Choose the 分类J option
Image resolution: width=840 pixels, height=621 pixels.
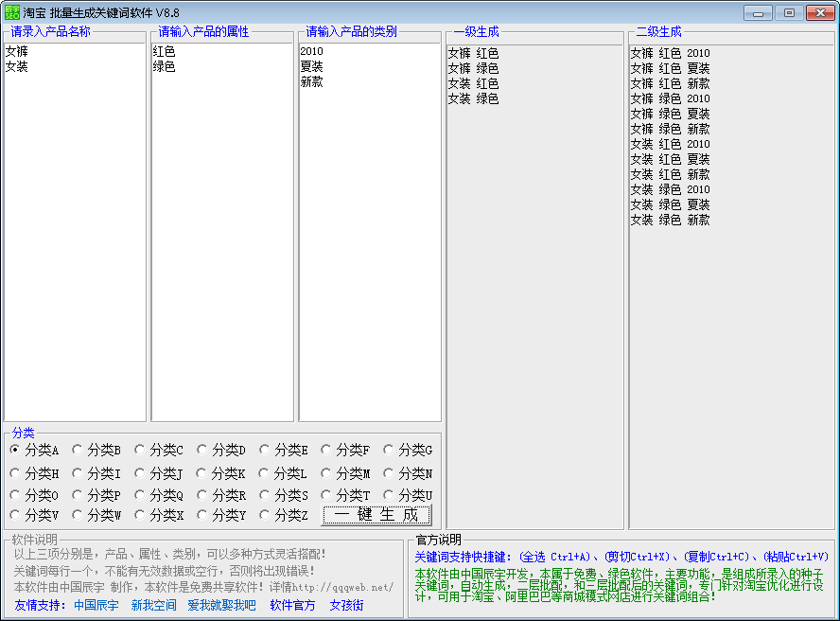point(159,473)
